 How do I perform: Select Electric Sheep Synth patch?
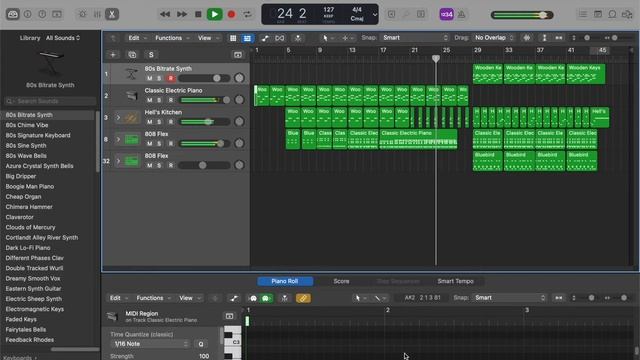click(x=33, y=299)
